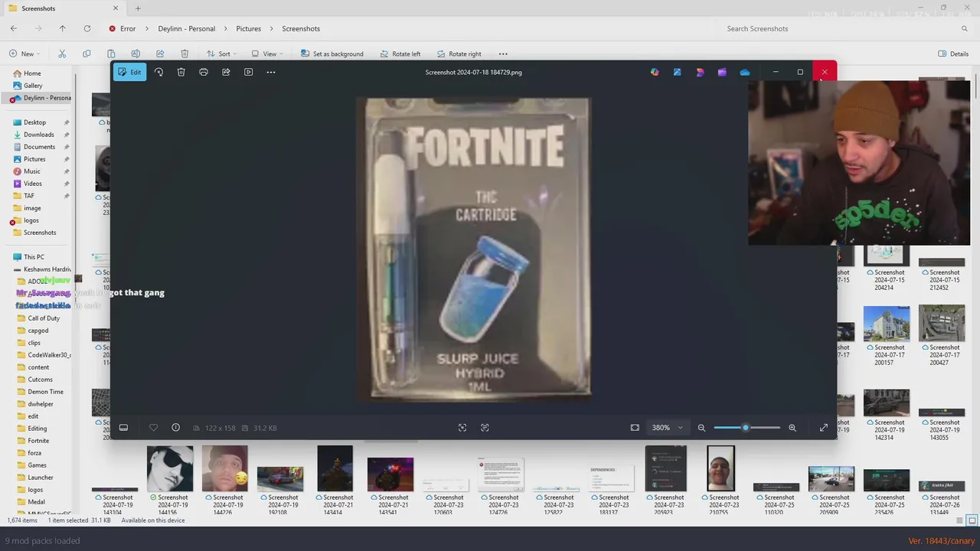The width and height of the screenshot is (980, 551).
Task: Open the View dropdown in Explorer
Action: click(266, 54)
